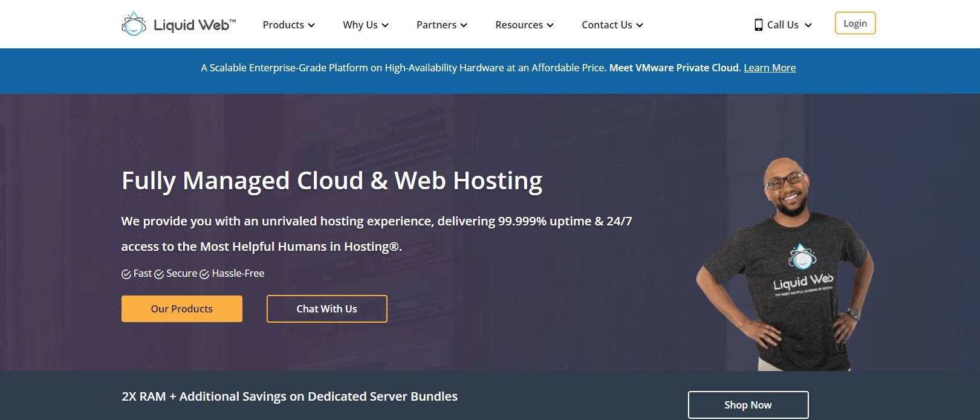The height and width of the screenshot is (420, 980).
Task: Click the checkmark icon next to Secure
Action: [159, 274]
